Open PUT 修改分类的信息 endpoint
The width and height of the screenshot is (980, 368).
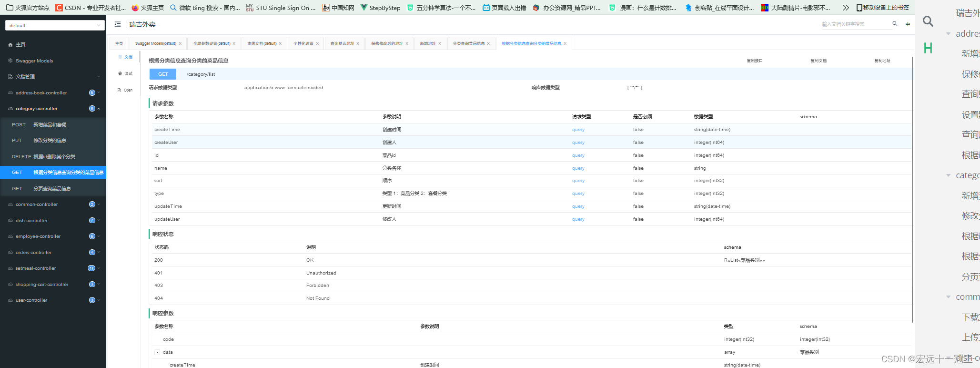(x=53, y=141)
